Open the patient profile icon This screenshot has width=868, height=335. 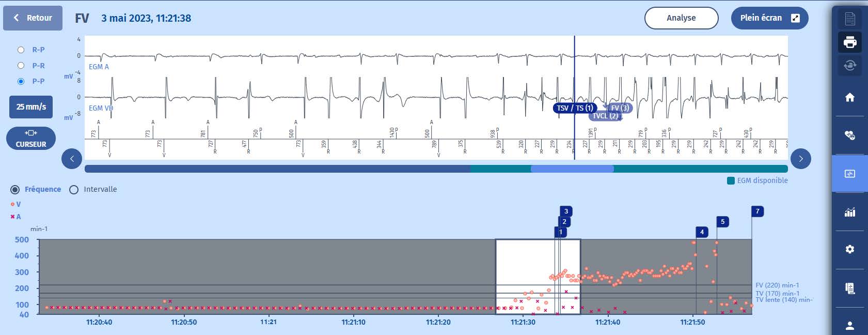850,325
